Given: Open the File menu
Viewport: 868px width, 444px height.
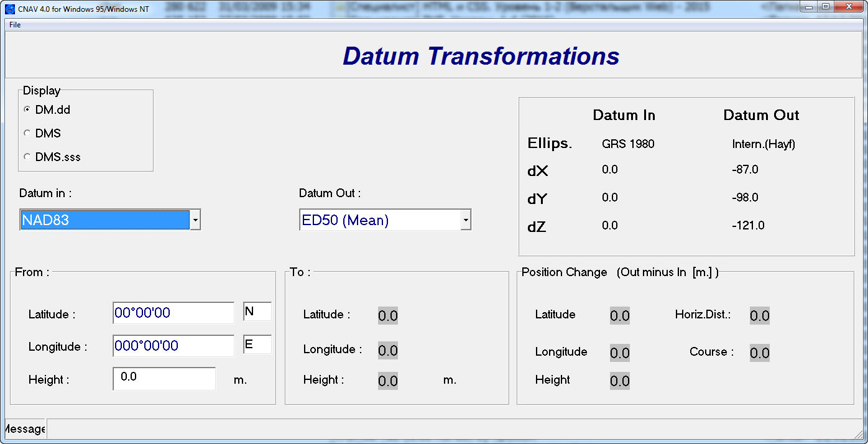Looking at the screenshot, I should click(x=15, y=25).
